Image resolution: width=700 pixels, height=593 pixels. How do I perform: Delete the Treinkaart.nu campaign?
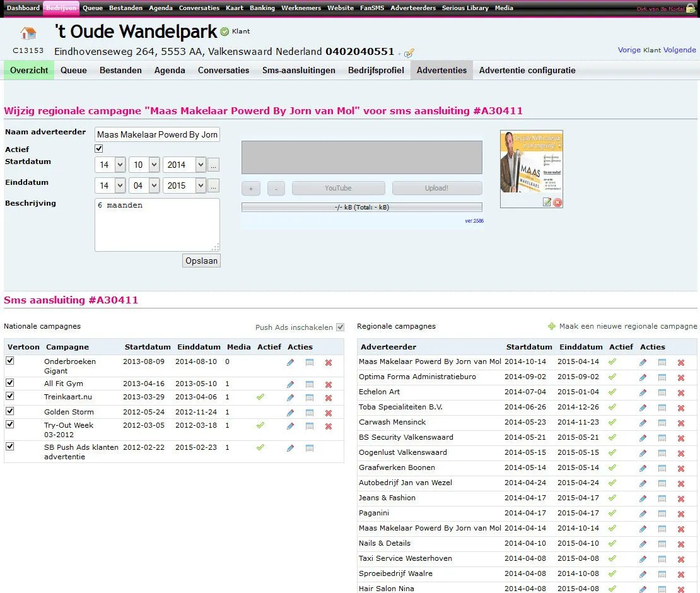pyautogui.click(x=329, y=398)
